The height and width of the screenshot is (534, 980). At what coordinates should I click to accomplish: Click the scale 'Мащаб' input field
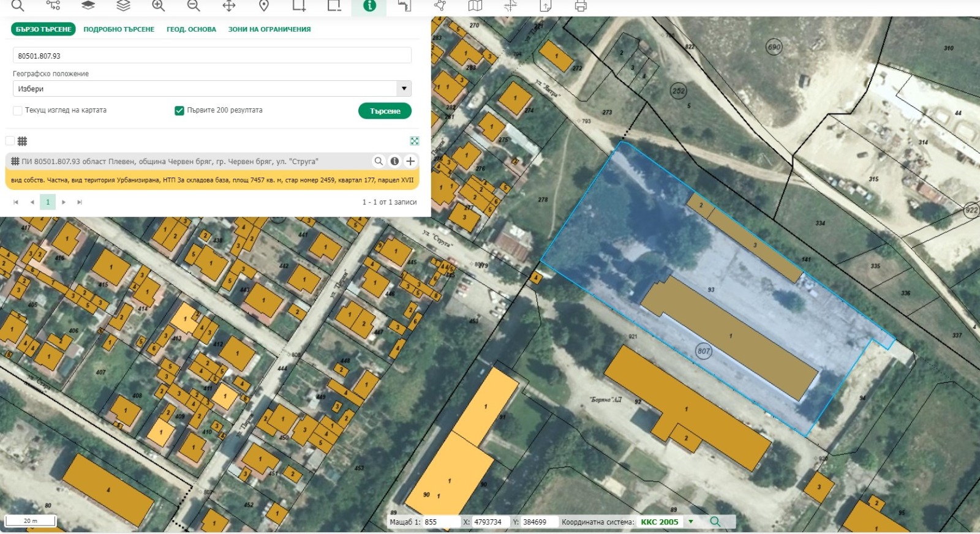point(441,522)
